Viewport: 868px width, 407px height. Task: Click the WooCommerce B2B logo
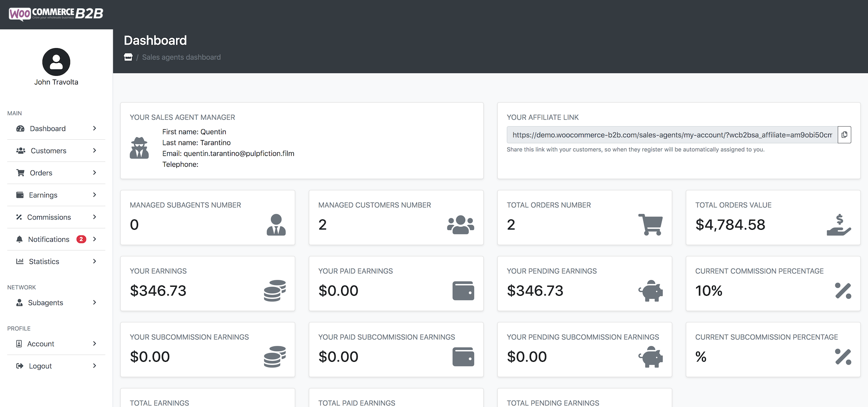click(x=56, y=14)
